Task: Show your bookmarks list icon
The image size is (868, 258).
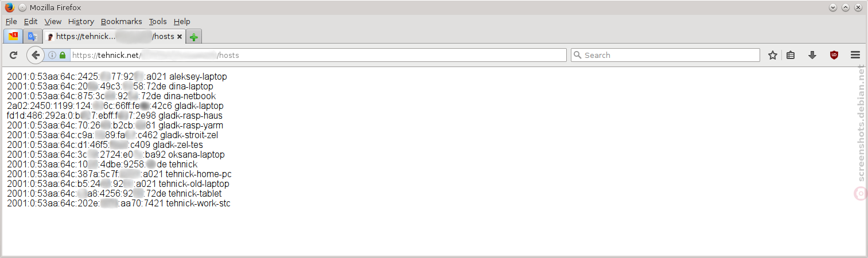Action: [791, 55]
